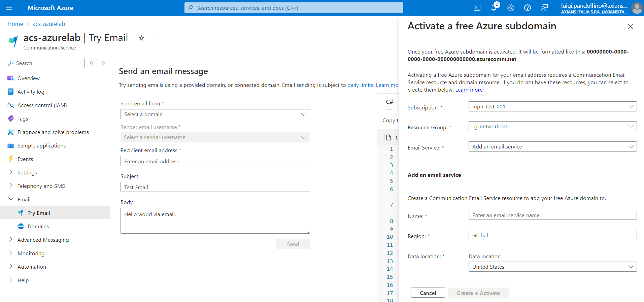Open the Cloud Shell icon
The height and width of the screenshot is (302, 644).
click(477, 8)
